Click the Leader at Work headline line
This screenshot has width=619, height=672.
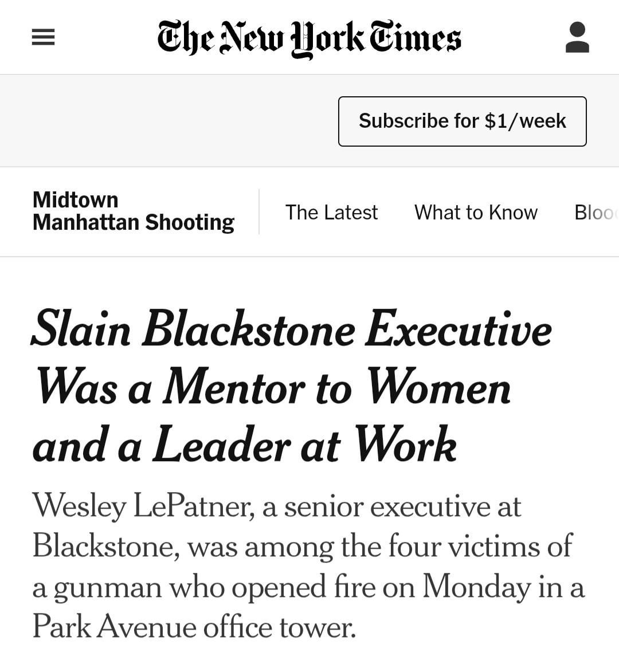(244, 444)
